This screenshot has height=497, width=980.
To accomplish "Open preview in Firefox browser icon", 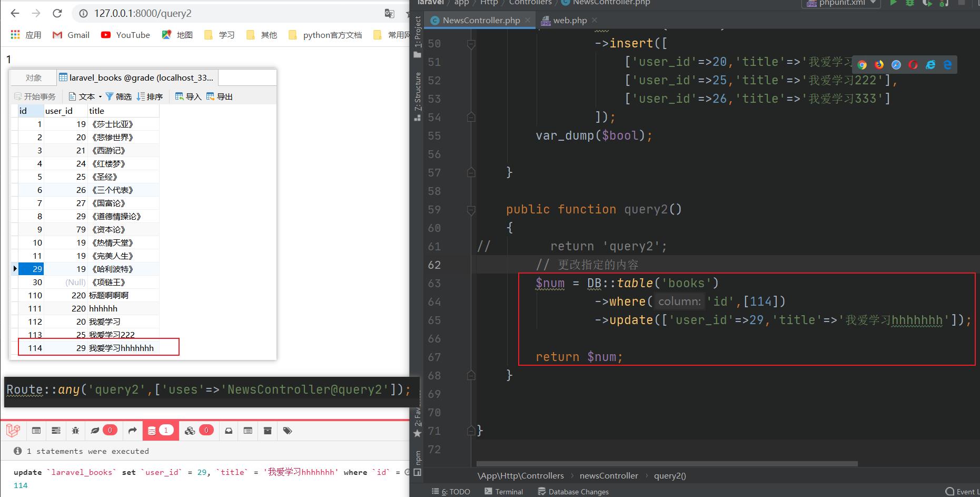I will pos(879,65).
